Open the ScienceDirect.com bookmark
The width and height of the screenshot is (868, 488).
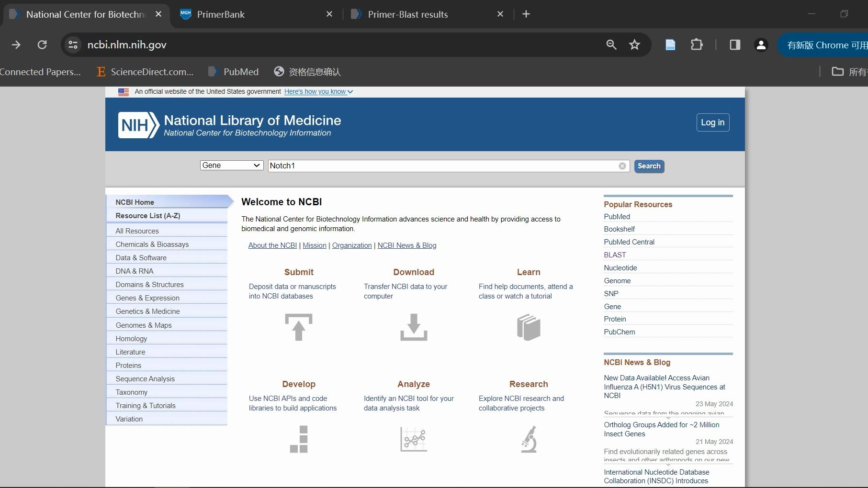point(145,72)
